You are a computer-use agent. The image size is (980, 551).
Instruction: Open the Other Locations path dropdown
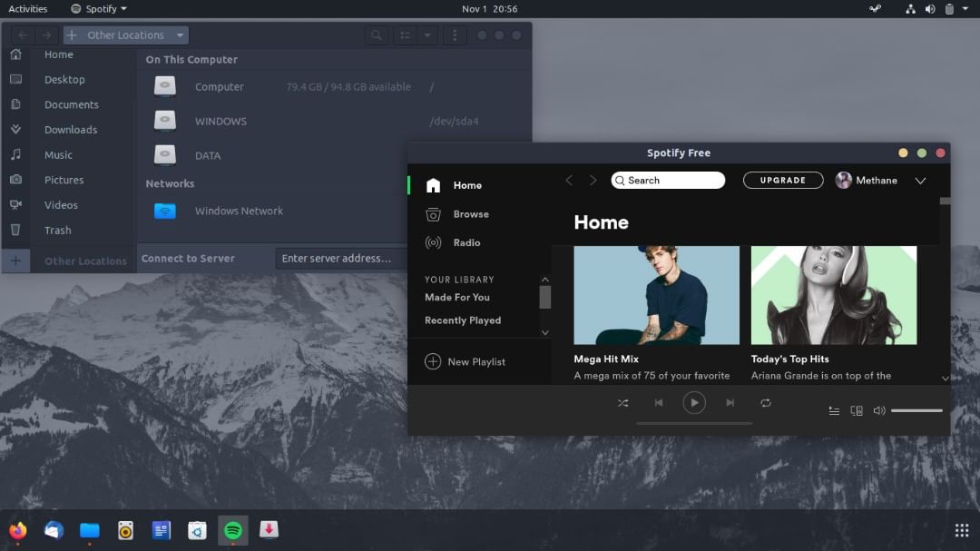pos(180,35)
